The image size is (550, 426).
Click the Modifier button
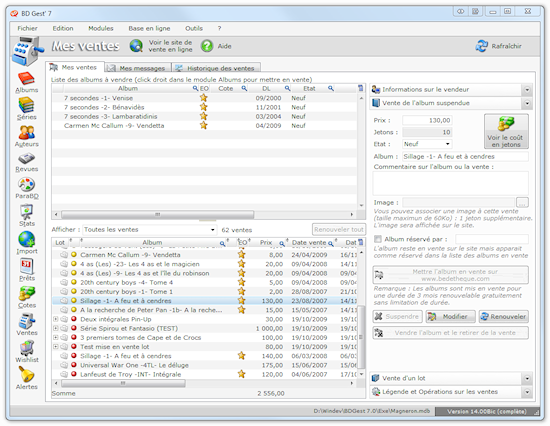click(450, 317)
